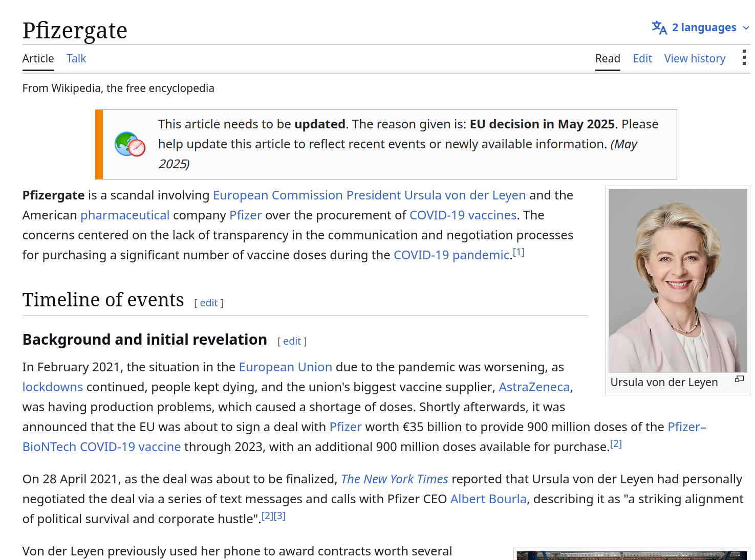Screen dimensions: 755x560
Task: Click the 'Timeline of events' heading
Action: pyautogui.click(x=103, y=300)
